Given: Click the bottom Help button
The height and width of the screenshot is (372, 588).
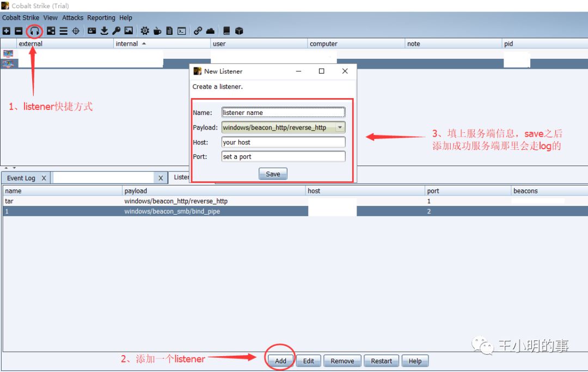Looking at the screenshot, I should [415, 361].
